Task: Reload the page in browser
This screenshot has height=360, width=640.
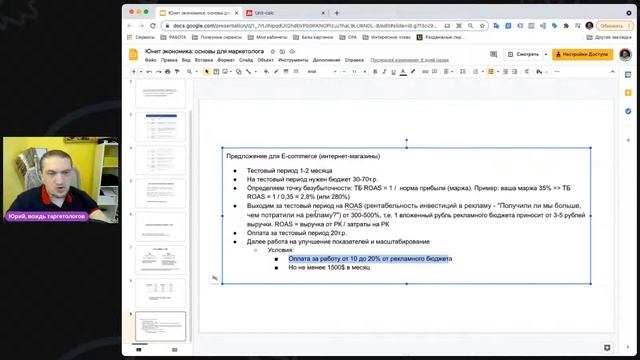Action: tap(153, 26)
